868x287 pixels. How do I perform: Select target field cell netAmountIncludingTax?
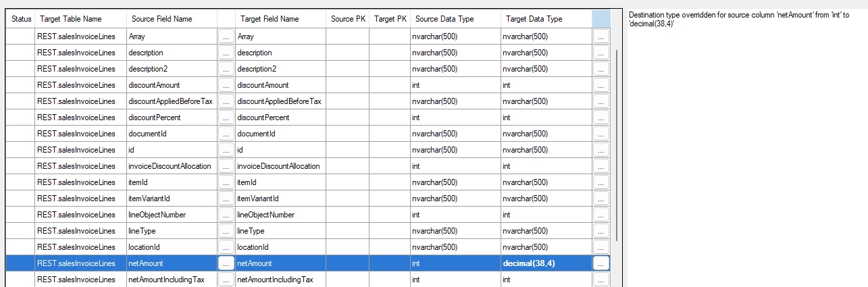click(x=280, y=280)
